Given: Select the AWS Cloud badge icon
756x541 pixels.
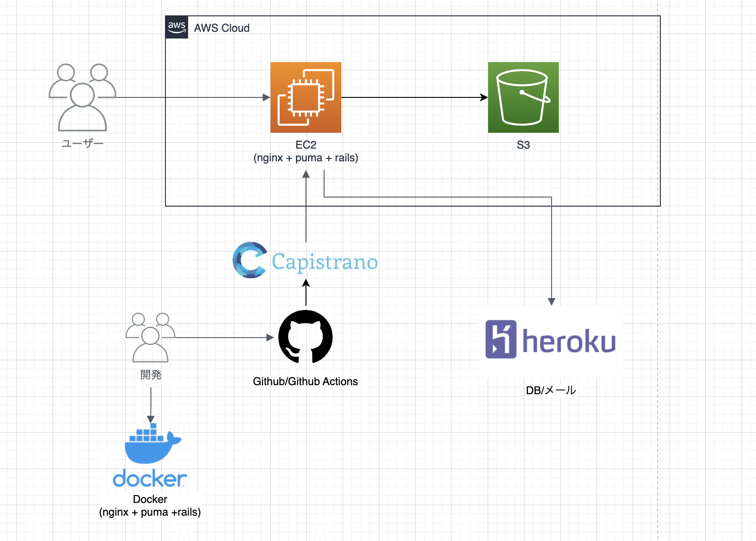Looking at the screenshot, I should 176,28.
